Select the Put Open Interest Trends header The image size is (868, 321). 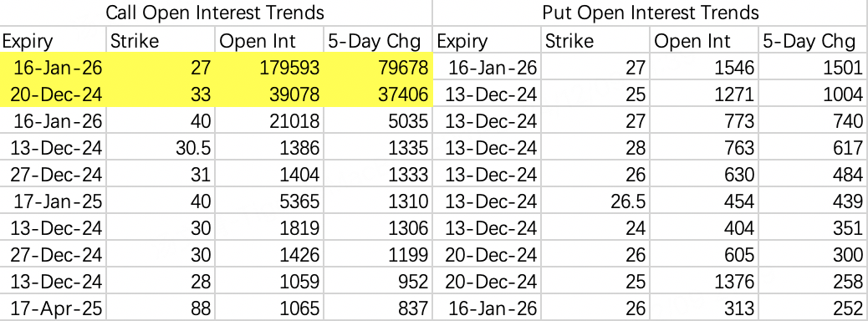pyautogui.click(x=651, y=13)
